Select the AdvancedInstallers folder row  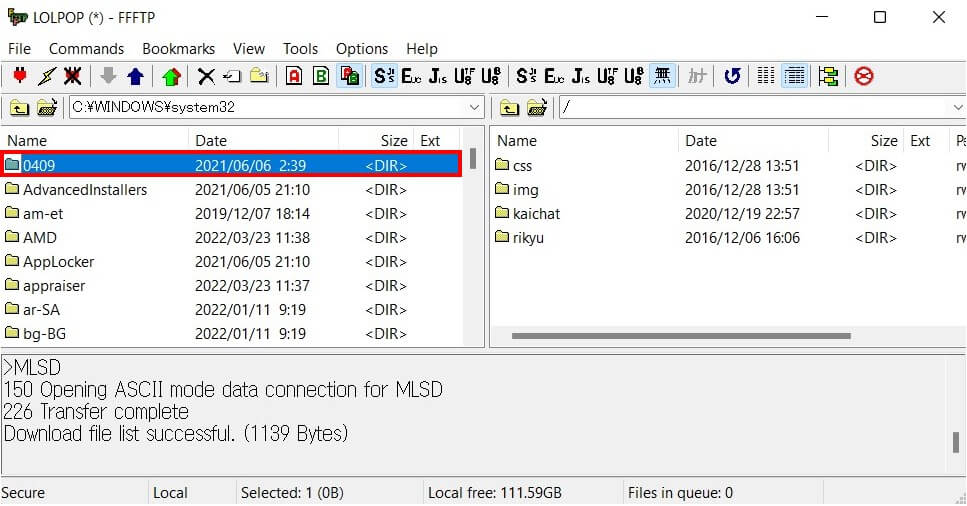(231, 189)
